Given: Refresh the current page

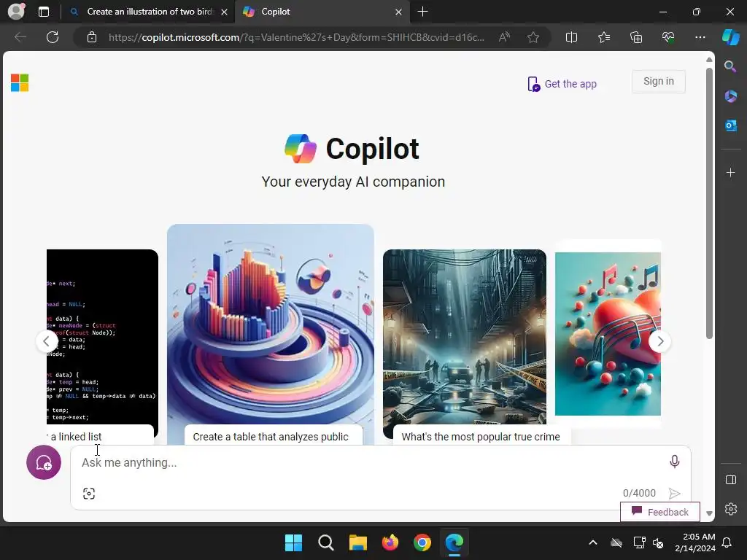Looking at the screenshot, I should click(x=53, y=37).
